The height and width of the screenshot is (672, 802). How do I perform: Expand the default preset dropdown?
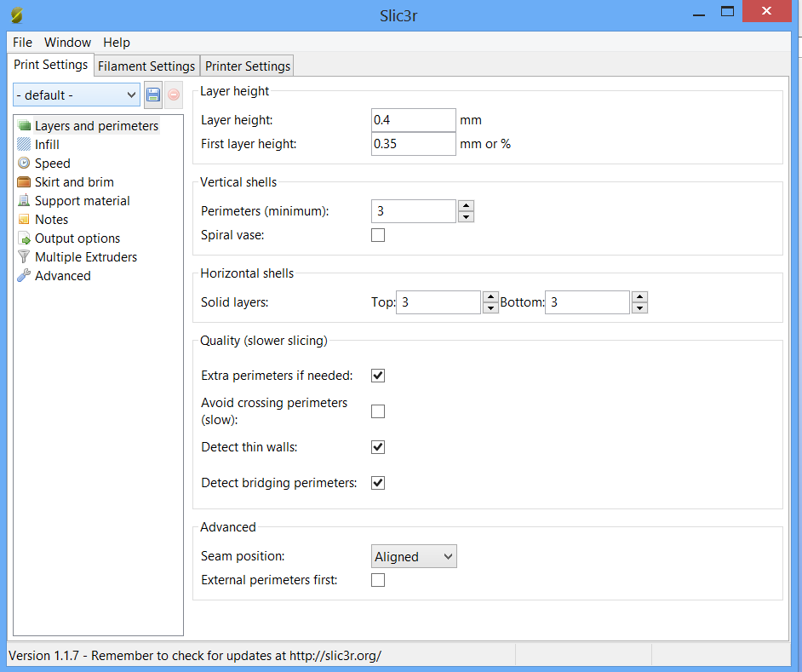tap(77, 95)
